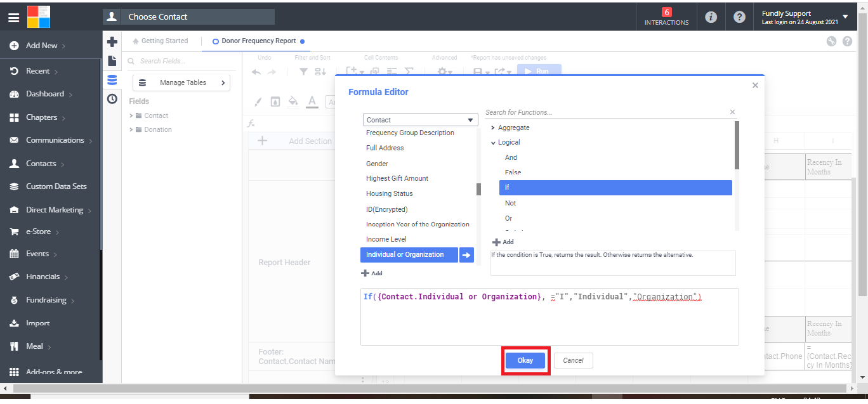Select the paintbrush format tool

pos(258,101)
